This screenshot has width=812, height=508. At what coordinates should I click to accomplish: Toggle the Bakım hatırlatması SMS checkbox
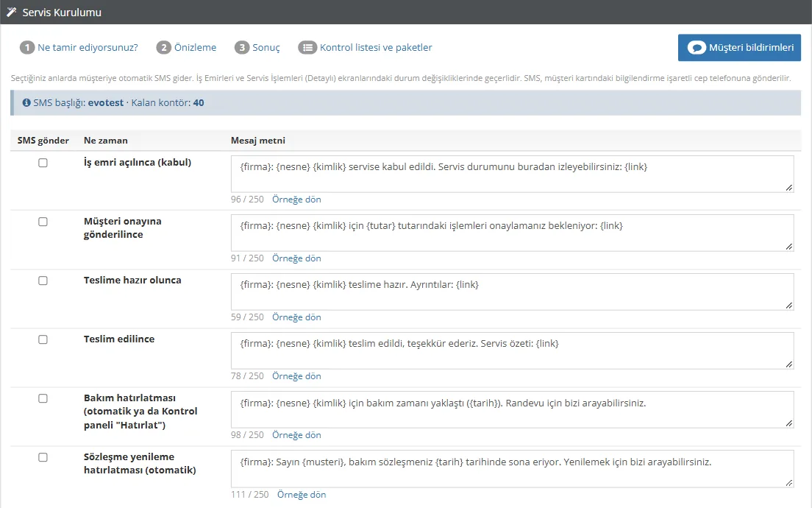click(x=43, y=398)
